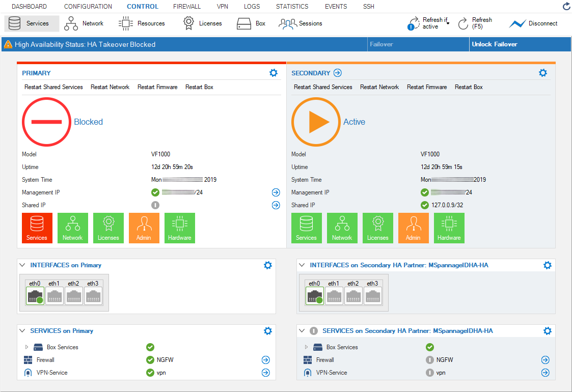Open Primary Firewall NGFW service arrow
The height and width of the screenshot is (392, 572).
(265, 360)
